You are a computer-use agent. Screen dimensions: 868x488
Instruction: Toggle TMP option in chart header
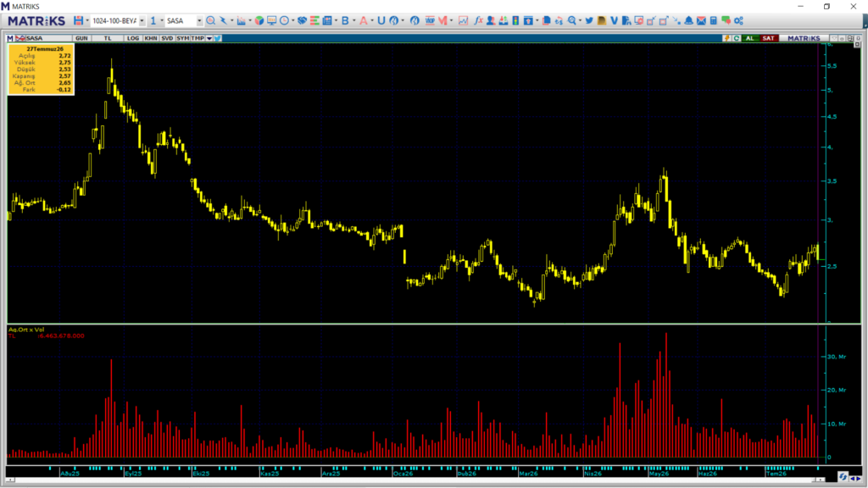(x=197, y=38)
